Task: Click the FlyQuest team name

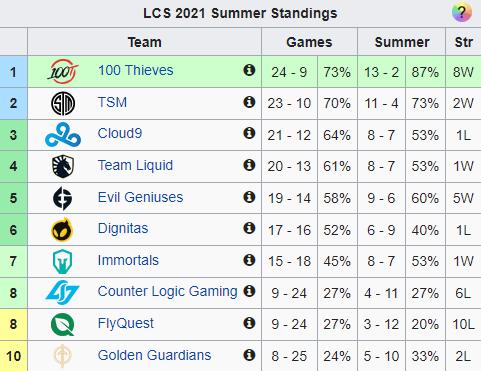Action: click(x=126, y=323)
